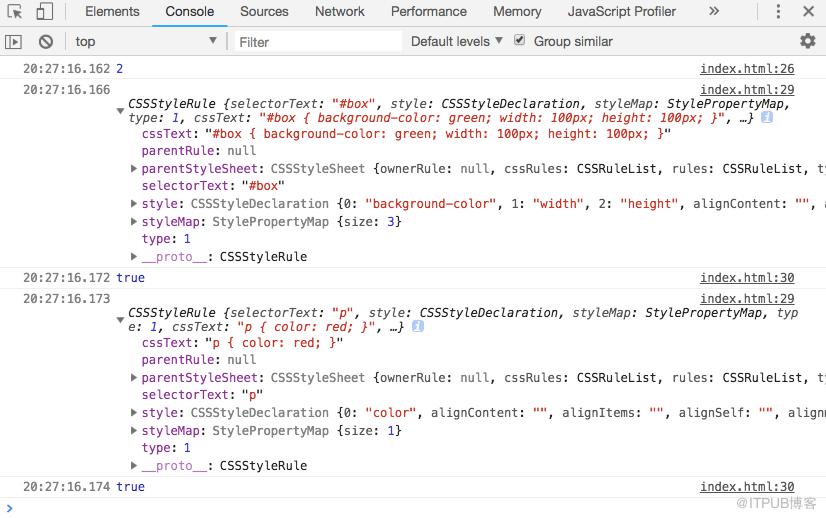Screen dimensions: 826x518
Task: Click the logged value 2
Action: (x=120, y=69)
